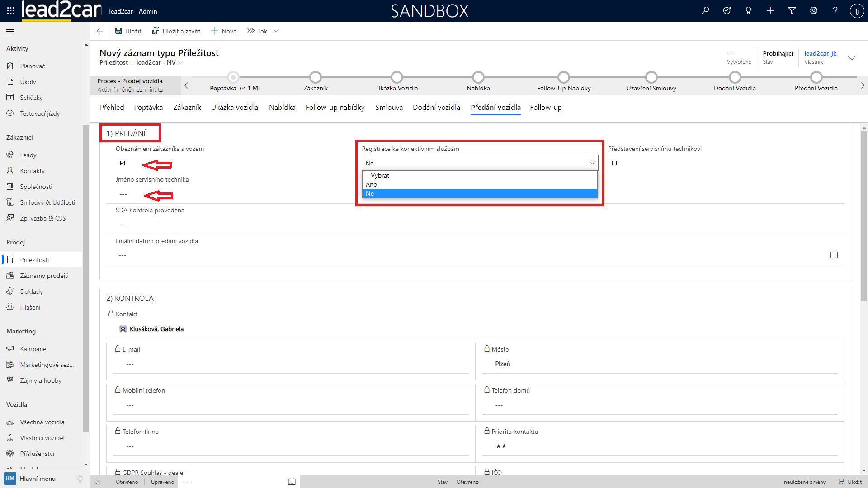Select the Nabídka process stage circle
Screen dimensions: 868x488
click(478, 77)
